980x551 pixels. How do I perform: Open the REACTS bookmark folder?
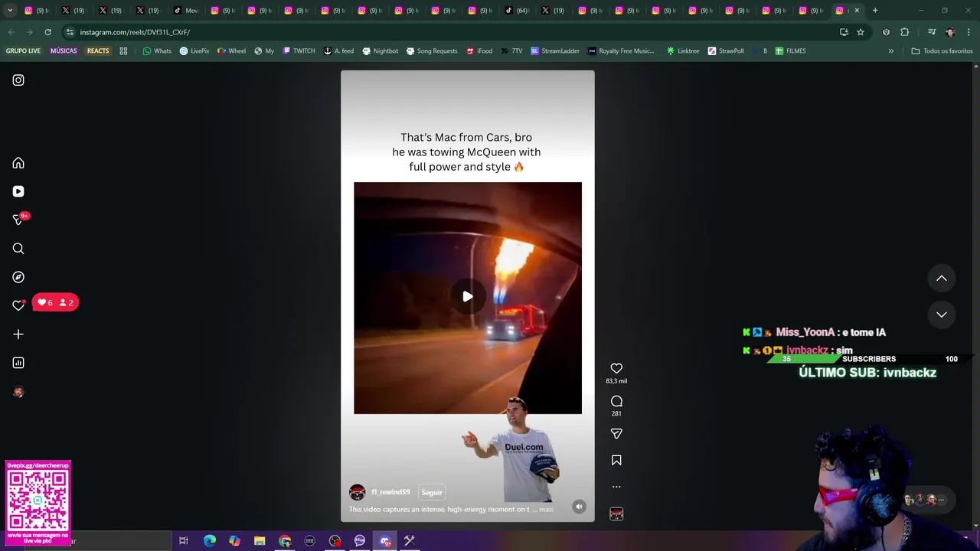point(98,51)
